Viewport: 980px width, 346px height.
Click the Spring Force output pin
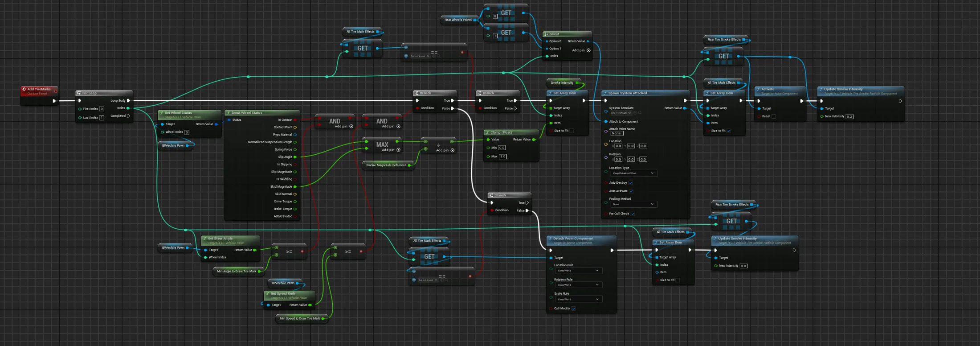(295, 150)
